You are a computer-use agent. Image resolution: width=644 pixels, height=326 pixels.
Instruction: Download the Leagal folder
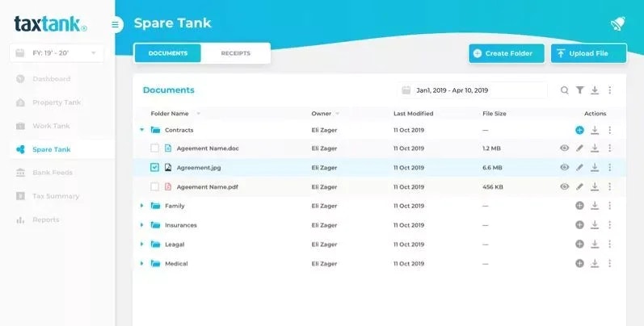coord(594,244)
